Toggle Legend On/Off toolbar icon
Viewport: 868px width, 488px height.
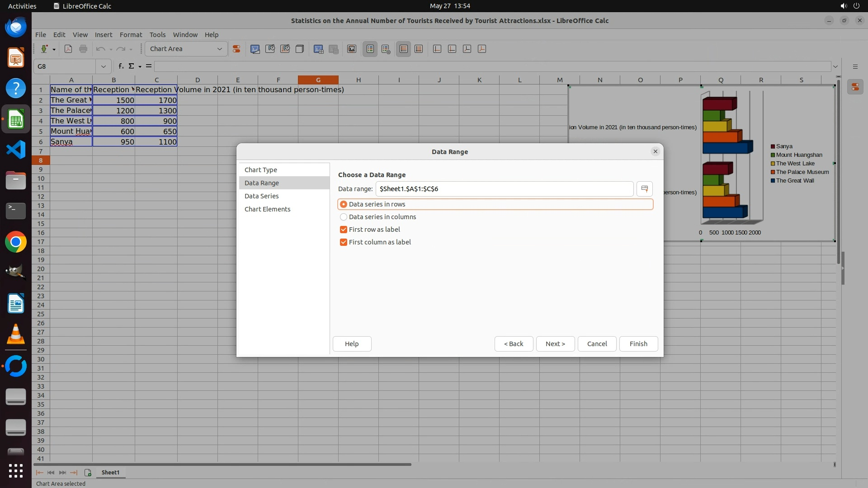point(370,49)
